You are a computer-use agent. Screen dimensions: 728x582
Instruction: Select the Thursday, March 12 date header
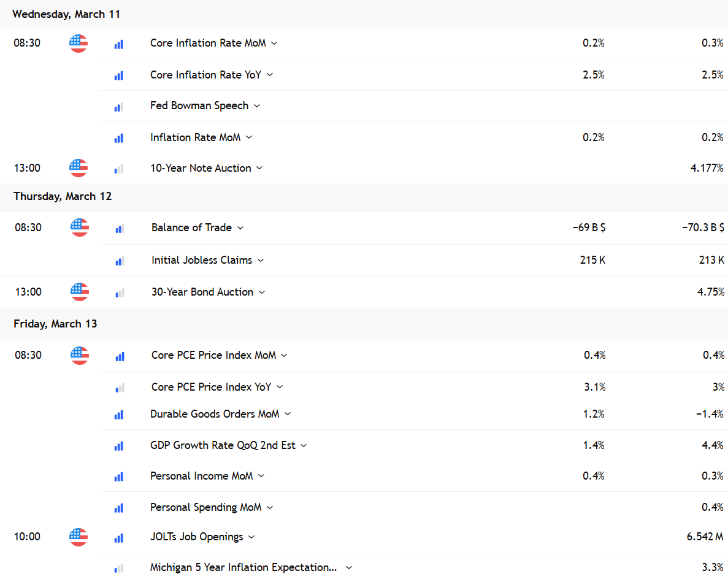click(63, 196)
